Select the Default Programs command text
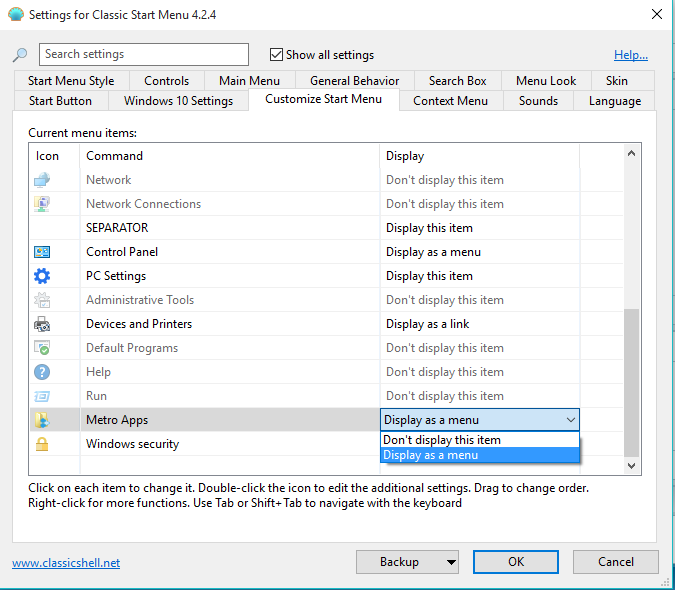This screenshot has width=675, height=590. (x=132, y=348)
